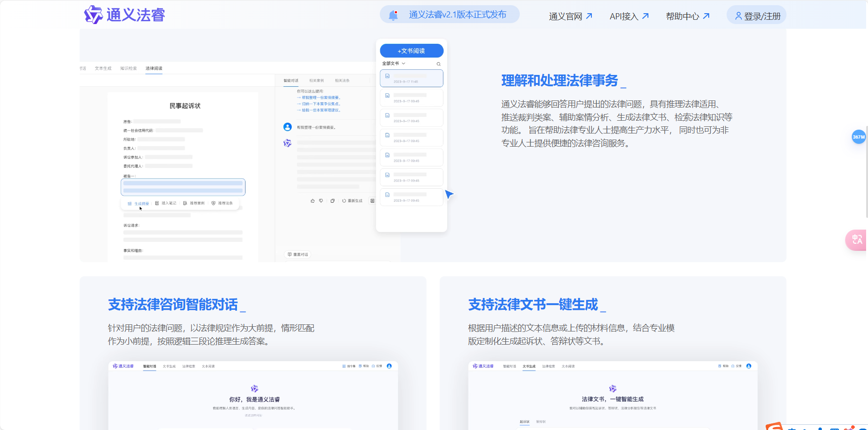This screenshot has height=430, width=868.
Task: Click the bell icon on the v2.1 announcement banner
Action: tap(393, 15)
